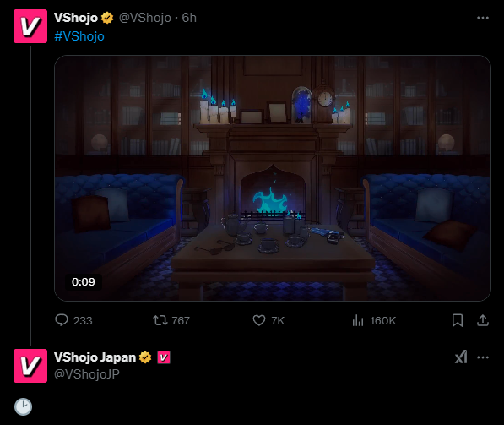Click the VShojo Japan profile avatar

pyautogui.click(x=30, y=366)
